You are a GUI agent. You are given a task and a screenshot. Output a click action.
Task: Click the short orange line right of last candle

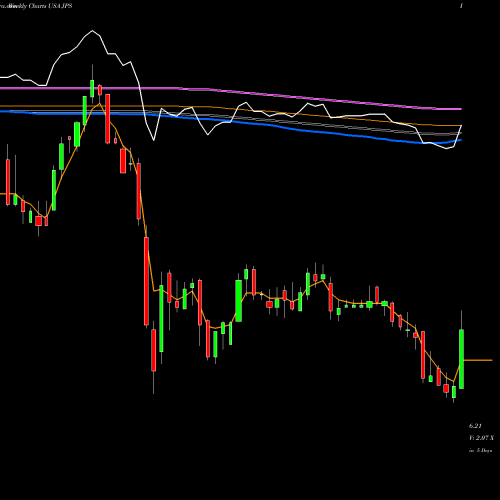pyautogui.click(x=478, y=360)
